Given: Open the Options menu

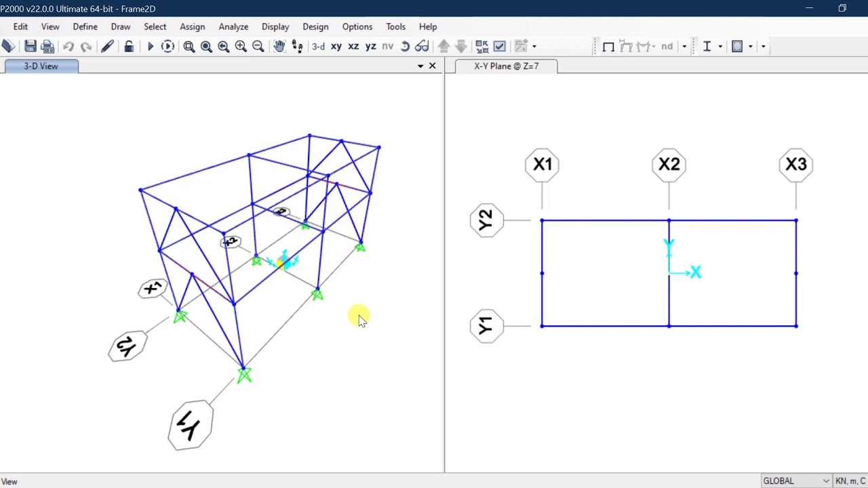Looking at the screenshot, I should pyautogui.click(x=357, y=26).
